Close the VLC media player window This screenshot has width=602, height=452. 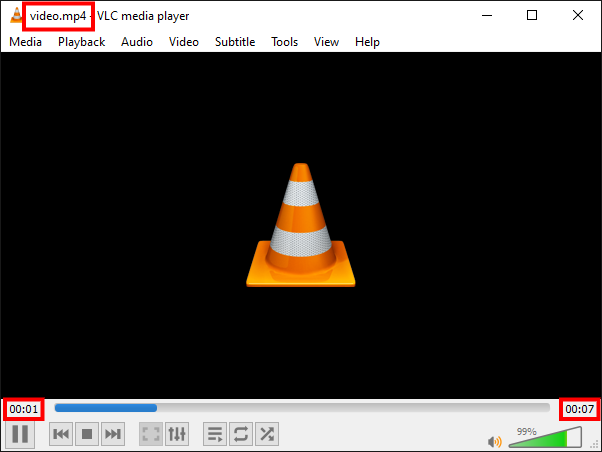point(578,15)
